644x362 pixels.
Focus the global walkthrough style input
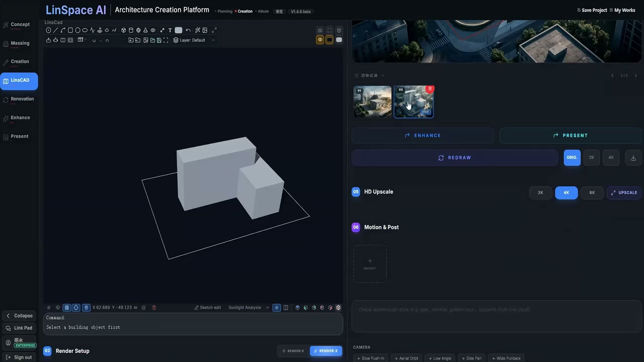pos(497,317)
